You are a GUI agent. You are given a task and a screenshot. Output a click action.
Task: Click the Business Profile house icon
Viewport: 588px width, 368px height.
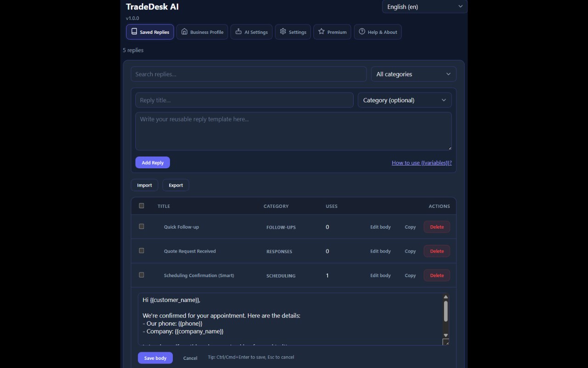[184, 32]
